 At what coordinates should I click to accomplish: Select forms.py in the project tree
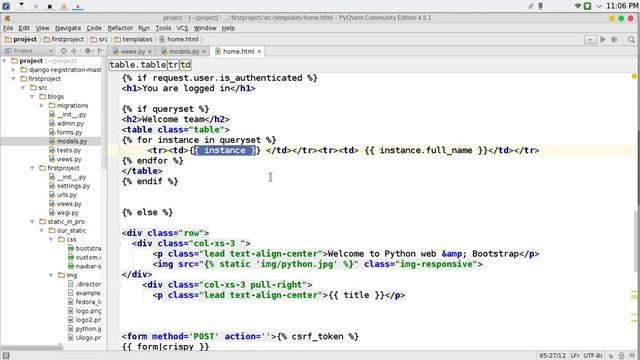[x=65, y=132]
